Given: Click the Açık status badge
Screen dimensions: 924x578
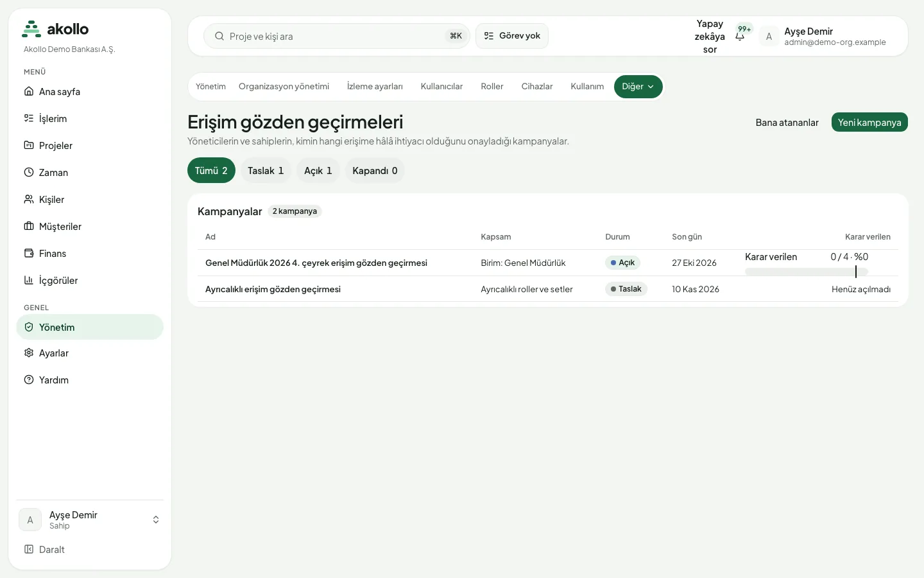Looking at the screenshot, I should (622, 263).
